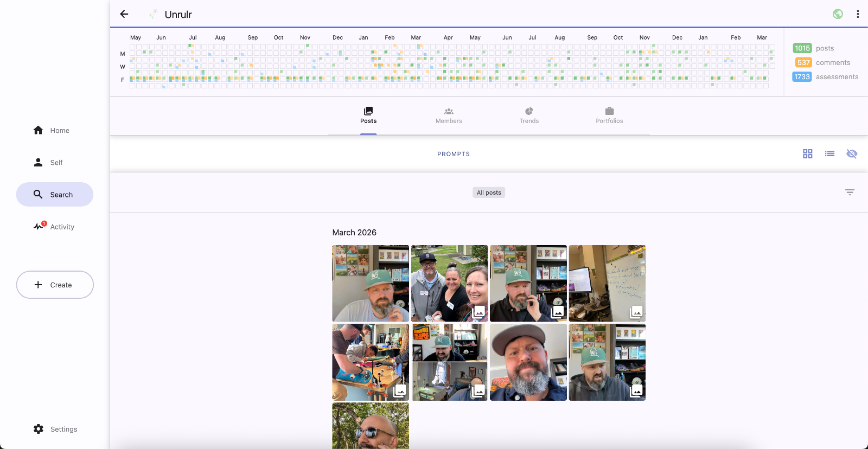Viewport: 868px width, 449px height.
Task: Open Settings in the sidebar
Action: 55,429
